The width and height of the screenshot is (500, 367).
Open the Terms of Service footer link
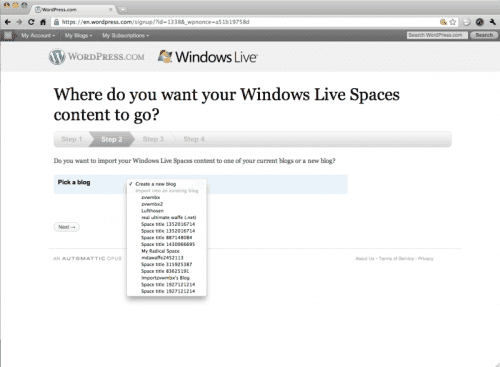tap(396, 259)
